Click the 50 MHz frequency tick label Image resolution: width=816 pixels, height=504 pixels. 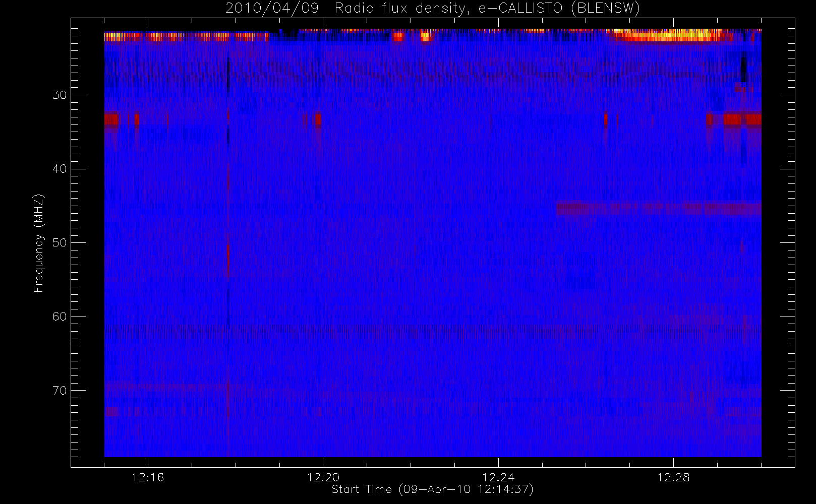(x=59, y=243)
